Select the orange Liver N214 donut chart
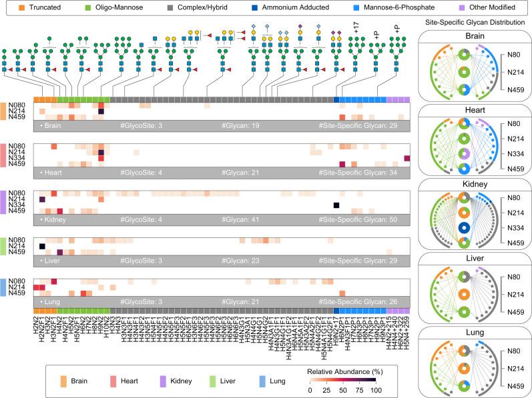Viewport: 532px width, 398px height. [x=464, y=295]
